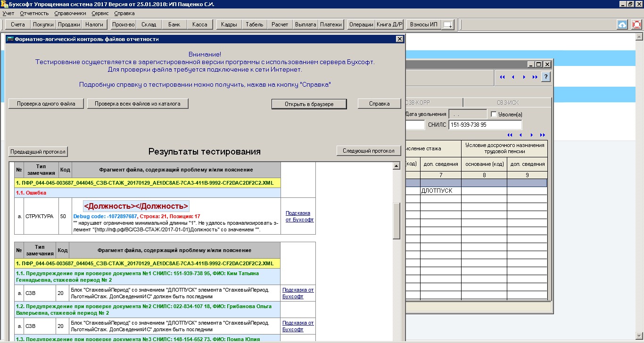Open the Справочники menu
644x343 pixels.
click(x=70, y=13)
